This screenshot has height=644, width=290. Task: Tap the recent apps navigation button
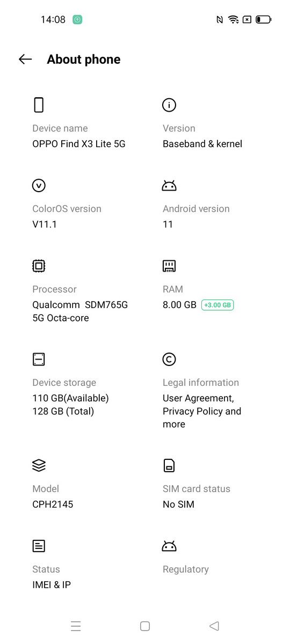pos(76,626)
